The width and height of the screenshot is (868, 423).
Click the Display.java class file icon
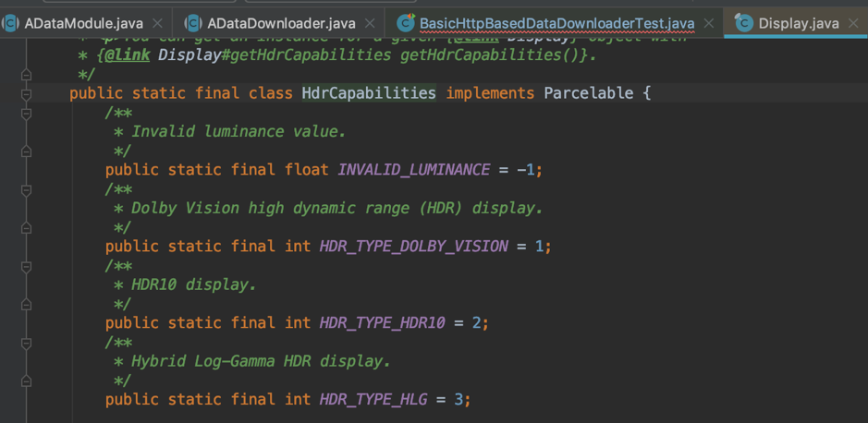tap(743, 23)
